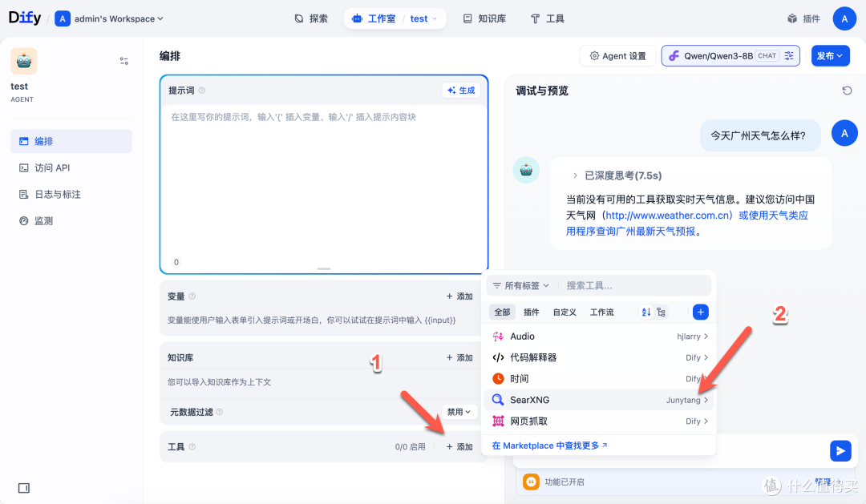The image size is (866, 504).
Task: Click the help icon next to 变量
Action: coord(192,296)
